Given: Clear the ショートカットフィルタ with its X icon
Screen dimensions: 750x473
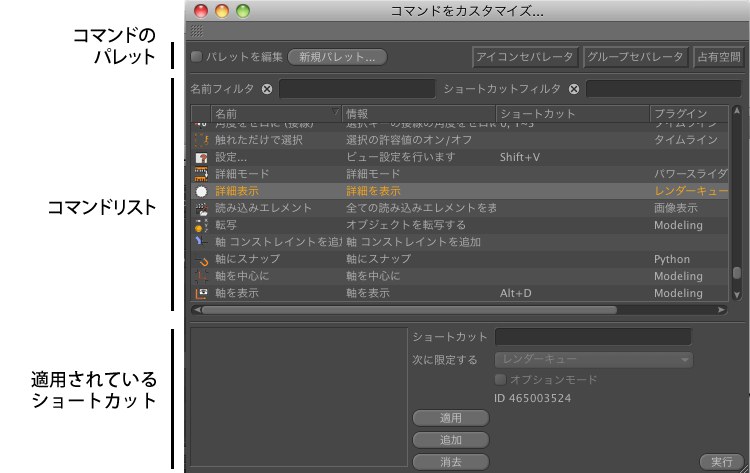Looking at the screenshot, I should (574, 89).
